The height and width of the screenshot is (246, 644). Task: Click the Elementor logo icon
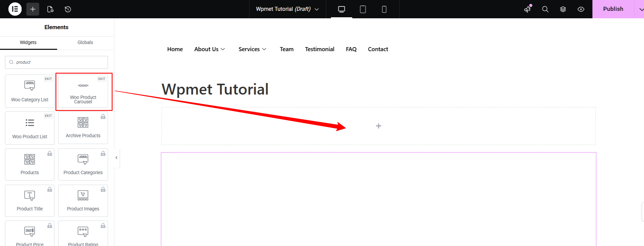15,9
